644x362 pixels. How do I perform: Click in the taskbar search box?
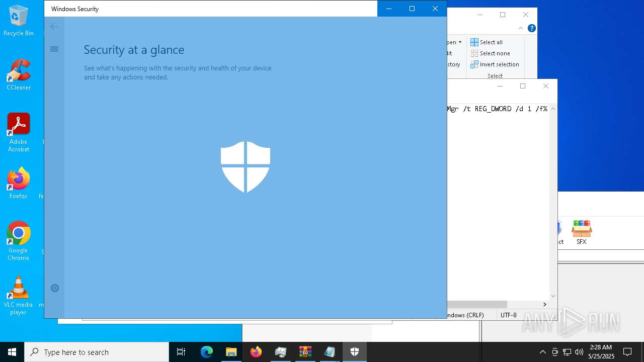97,352
